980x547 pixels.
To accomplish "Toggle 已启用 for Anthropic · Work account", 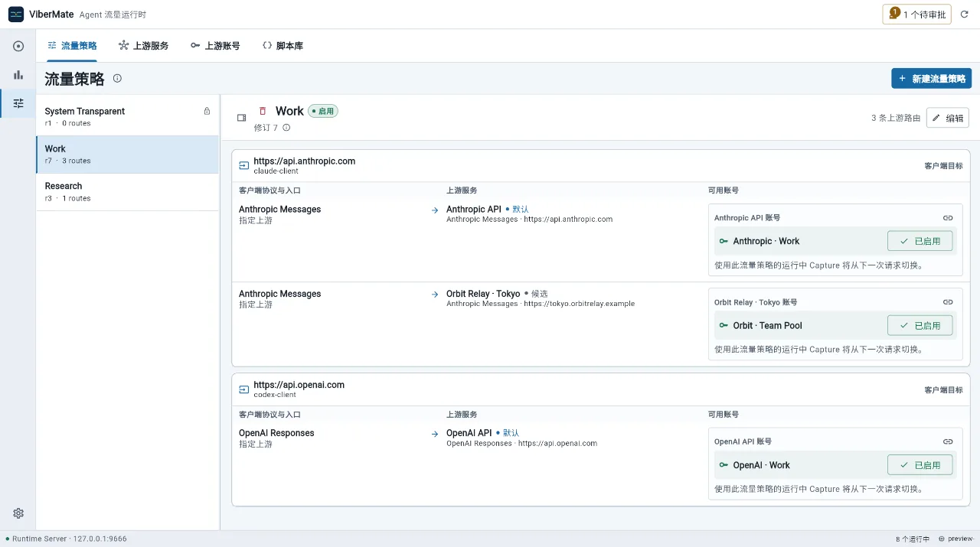I will (920, 241).
